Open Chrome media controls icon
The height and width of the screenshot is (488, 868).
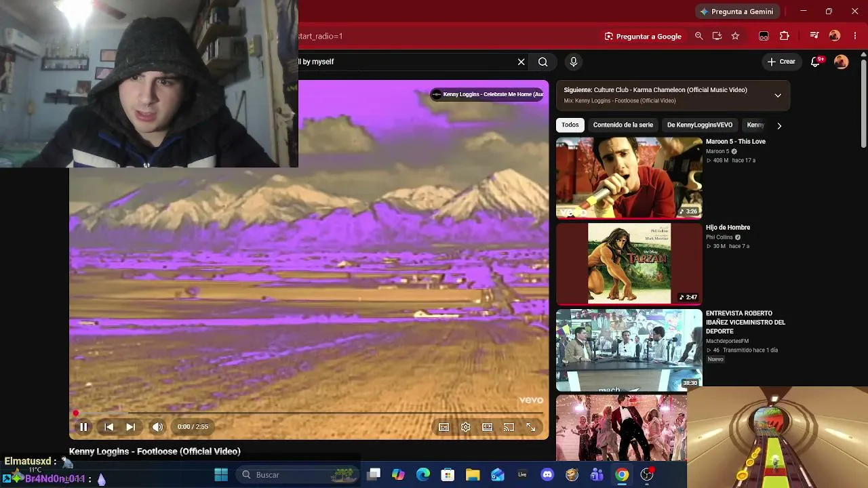[814, 36]
